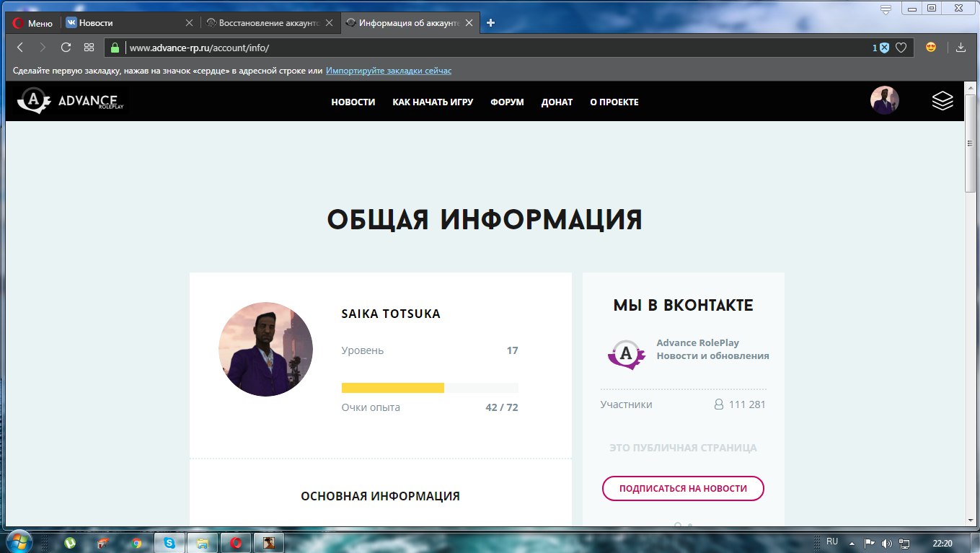Switch to the Новости VK tab
The height and width of the screenshot is (553, 980).
[x=124, y=23]
